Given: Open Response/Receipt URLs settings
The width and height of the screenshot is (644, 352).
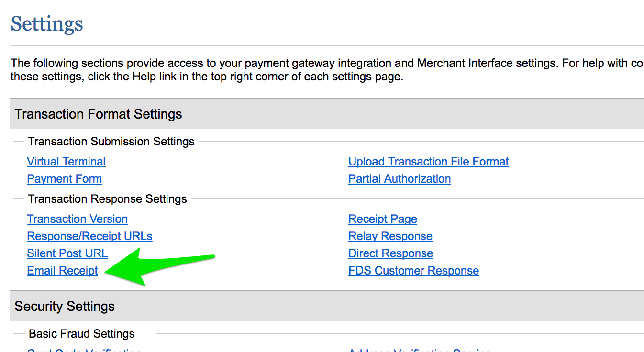Looking at the screenshot, I should click(x=89, y=236).
